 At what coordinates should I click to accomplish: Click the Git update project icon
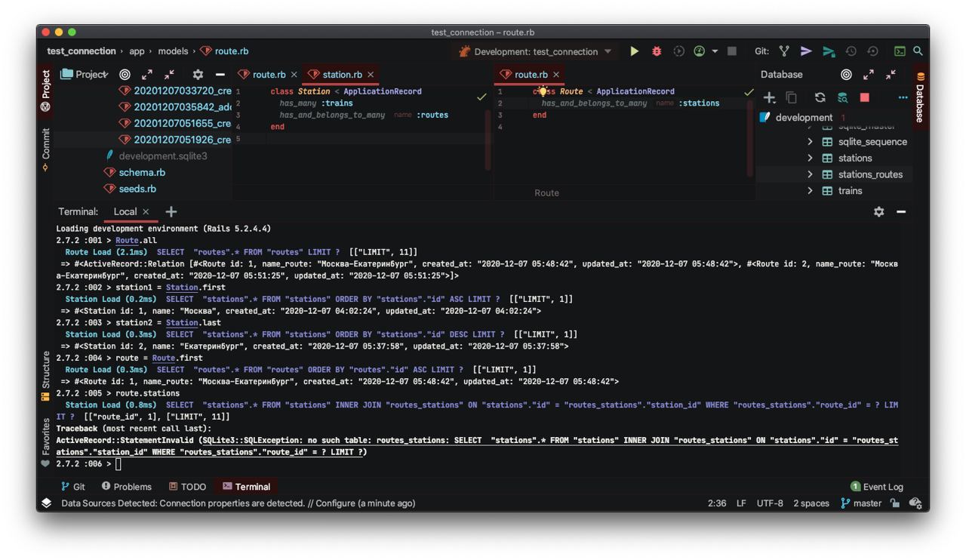[784, 51]
